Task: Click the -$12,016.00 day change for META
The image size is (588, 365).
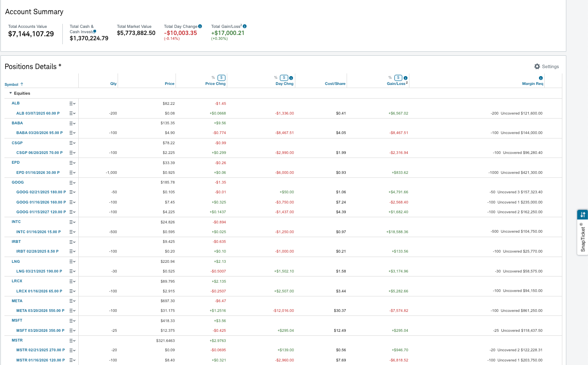Action: (283, 311)
